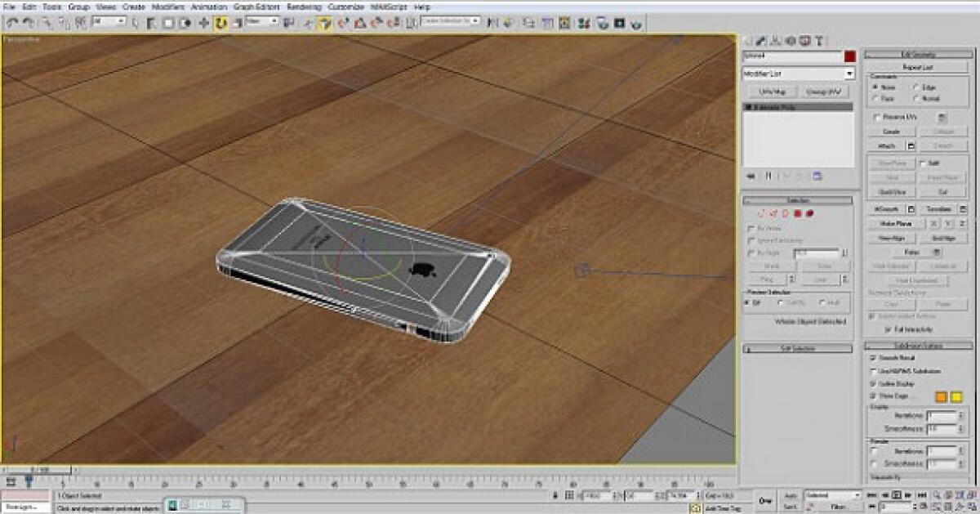The height and width of the screenshot is (514, 980).
Task: Toggle the highlighted 3D Snaps icon
Action: coord(324,23)
